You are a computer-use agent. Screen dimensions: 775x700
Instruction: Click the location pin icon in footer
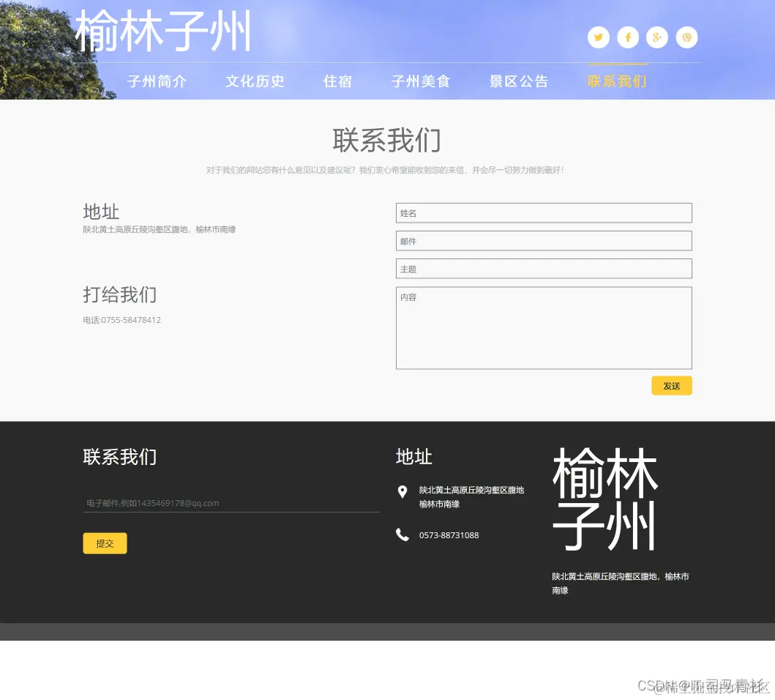point(403,492)
